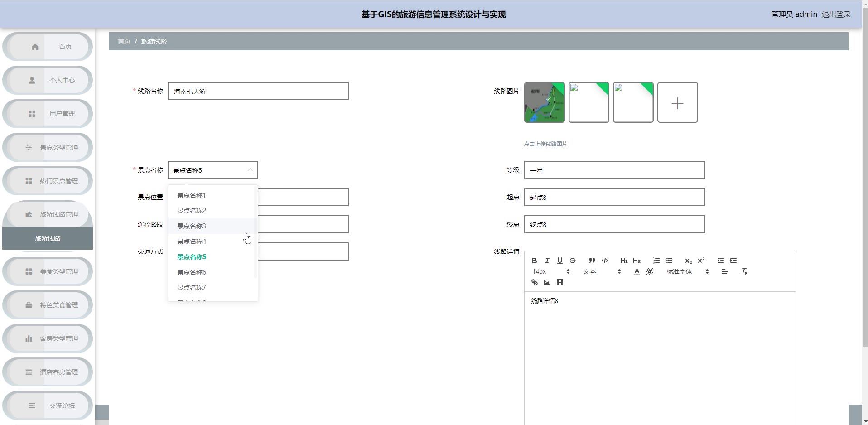Image resolution: width=868 pixels, height=425 pixels.
Task: Apply Heading 1 style
Action: pyautogui.click(x=624, y=261)
